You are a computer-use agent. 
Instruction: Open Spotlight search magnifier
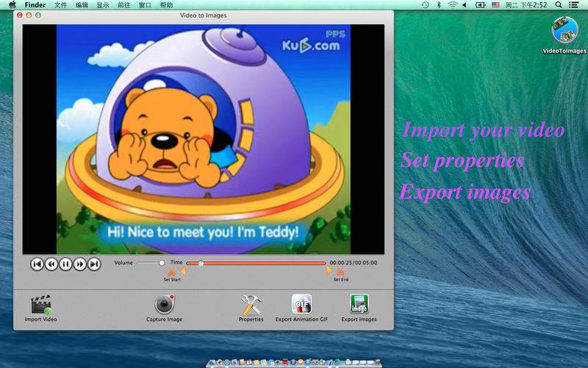click(x=559, y=5)
